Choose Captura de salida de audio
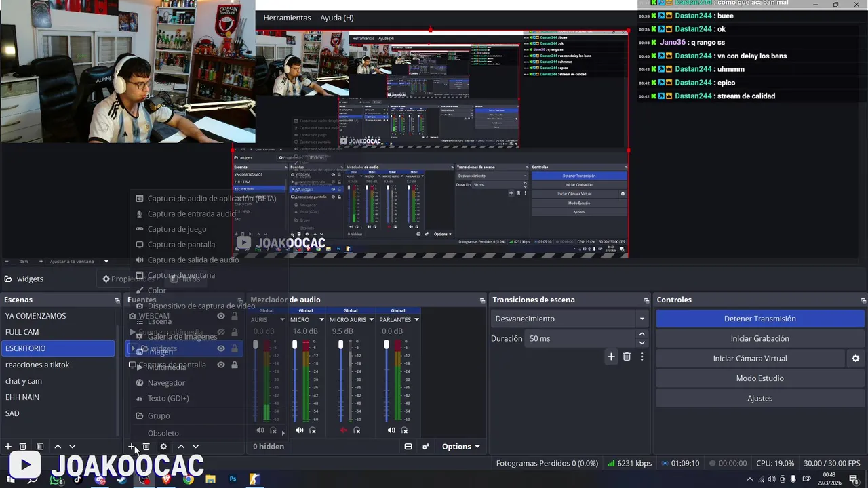This screenshot has width=868, height=488. point(193,260)
